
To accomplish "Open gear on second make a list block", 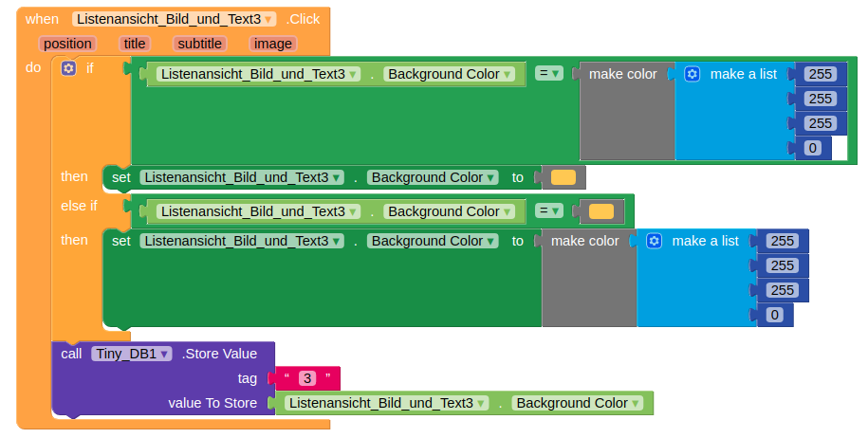I will pyautogui.click(x=654, y=241).
